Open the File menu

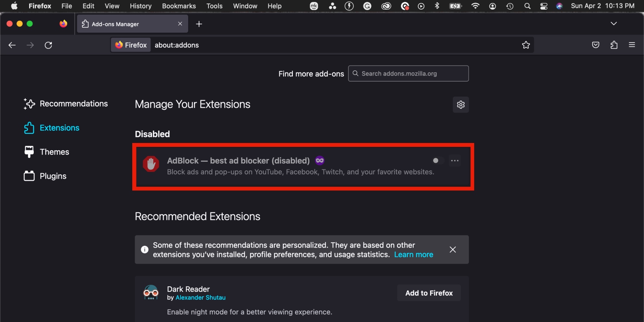point(67,6)
